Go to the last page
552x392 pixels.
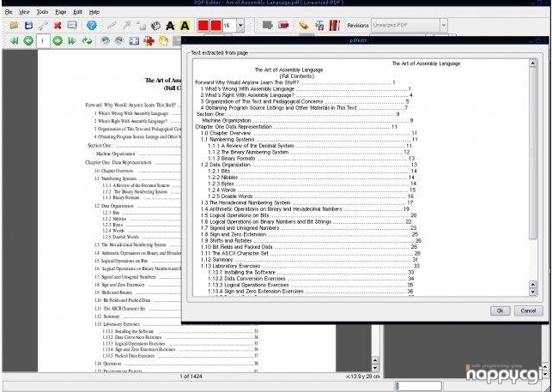coord(72,41)
